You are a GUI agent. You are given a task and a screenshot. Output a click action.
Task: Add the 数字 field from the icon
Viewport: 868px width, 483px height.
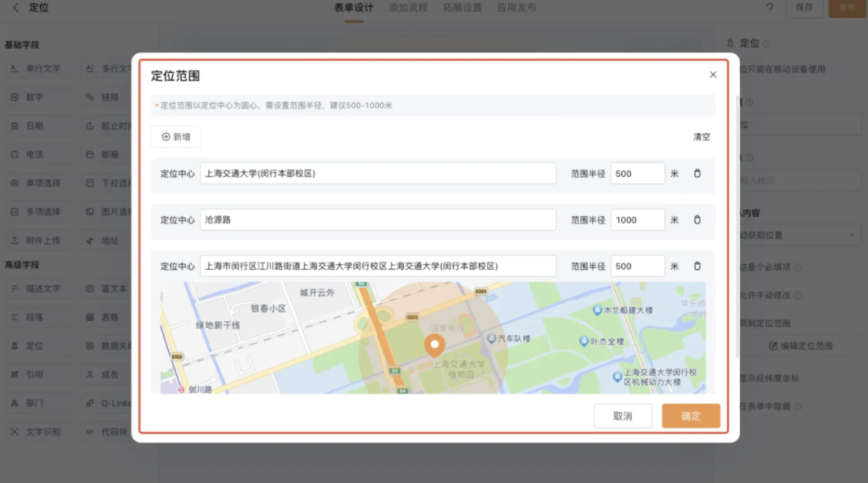(x=14, y=97)
